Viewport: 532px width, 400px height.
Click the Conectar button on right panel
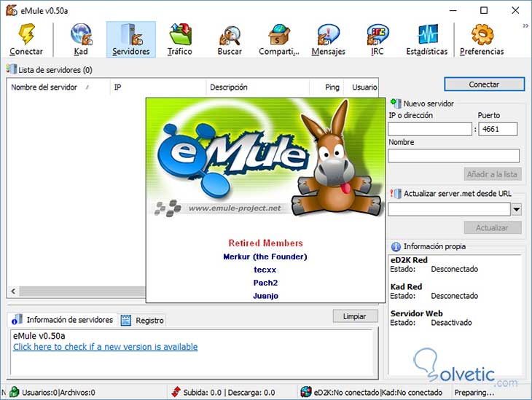(x=484, y=84)
